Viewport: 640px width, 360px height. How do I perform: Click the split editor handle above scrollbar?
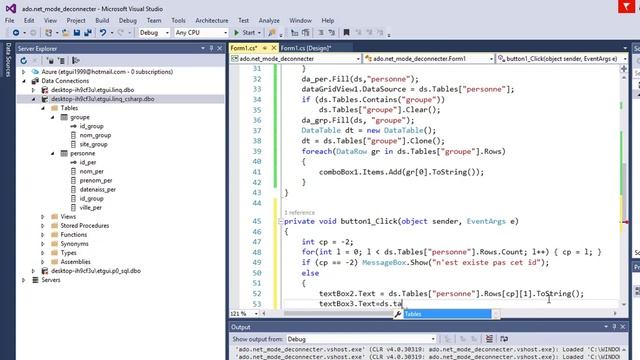tap(623, 69)
